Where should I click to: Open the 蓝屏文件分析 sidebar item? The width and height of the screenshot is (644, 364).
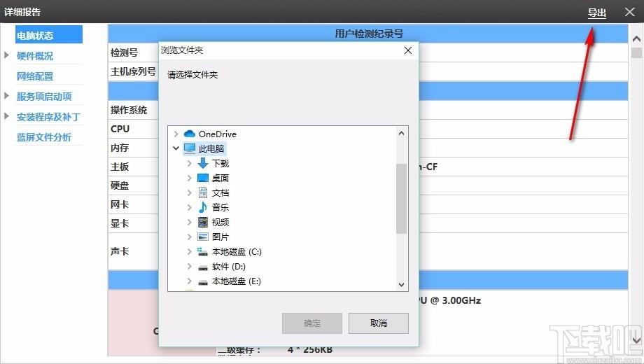44,137
